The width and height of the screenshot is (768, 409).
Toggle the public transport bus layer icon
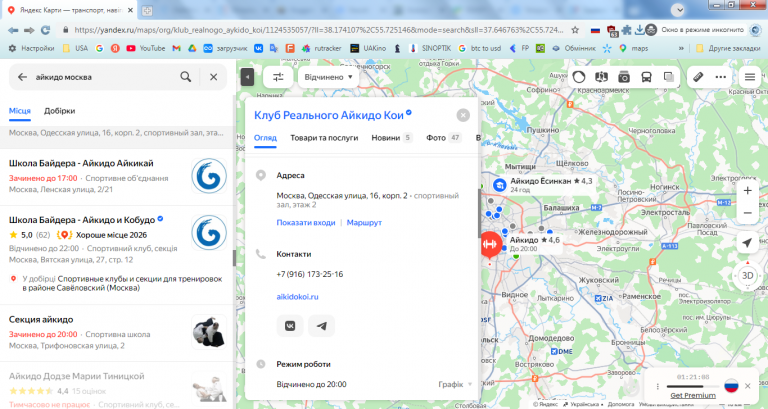[x=646, y=77]
